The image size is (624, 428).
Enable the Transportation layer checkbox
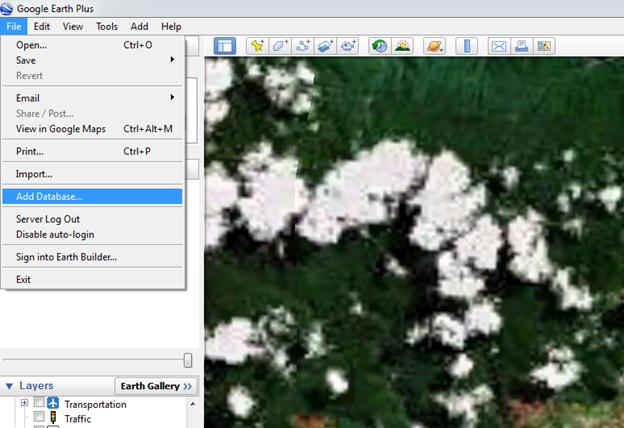[x=39, y=404]
